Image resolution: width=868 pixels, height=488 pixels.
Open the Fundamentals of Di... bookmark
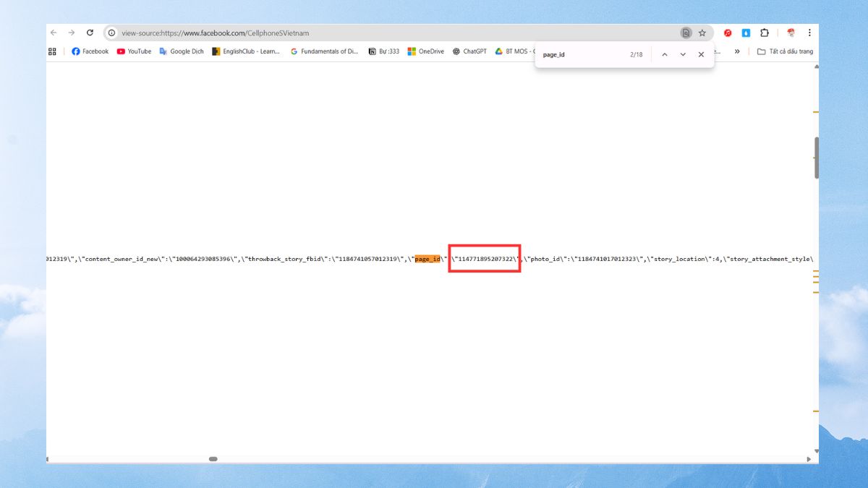click(x=324, y=51)
